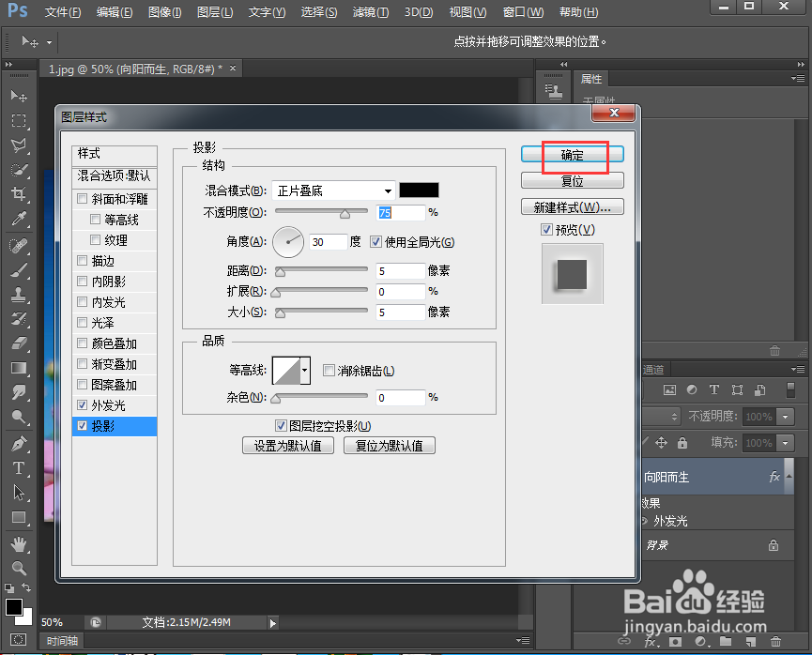Uncheck the 预览 checkbox

[x=546, y=229]
